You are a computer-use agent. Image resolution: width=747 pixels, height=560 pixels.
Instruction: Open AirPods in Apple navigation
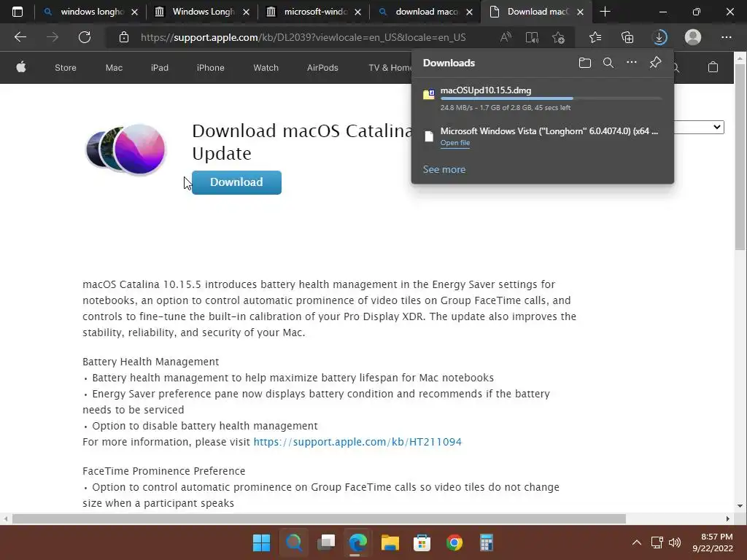click(322, 68)
